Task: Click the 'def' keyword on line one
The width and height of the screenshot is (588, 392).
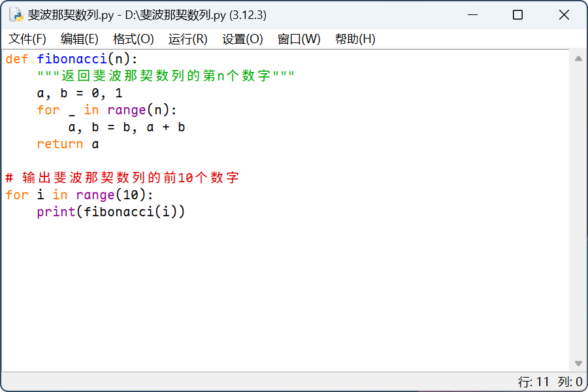Action: (17, 59)
